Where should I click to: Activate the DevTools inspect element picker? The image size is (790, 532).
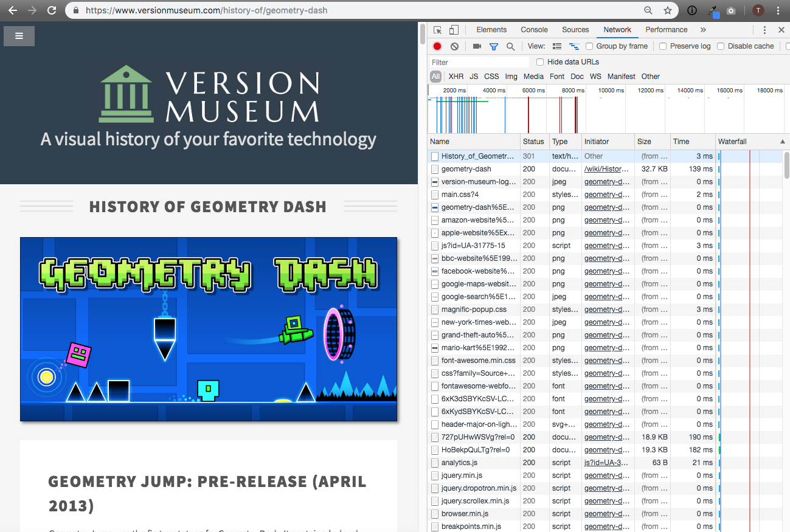tap(437, 30)
